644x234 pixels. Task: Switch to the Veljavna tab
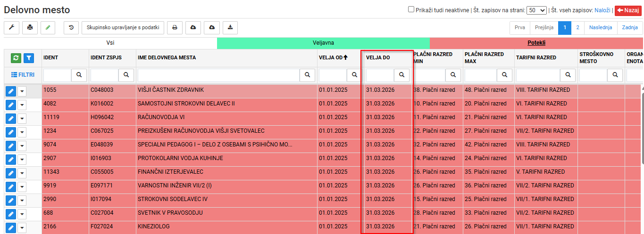point(323,43)
